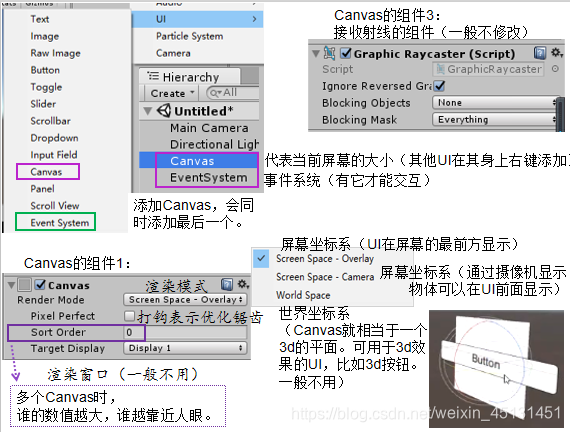Select Slider in the UI submenu
The width and height of the screenshot is (570, 432).
pos(43,104)
